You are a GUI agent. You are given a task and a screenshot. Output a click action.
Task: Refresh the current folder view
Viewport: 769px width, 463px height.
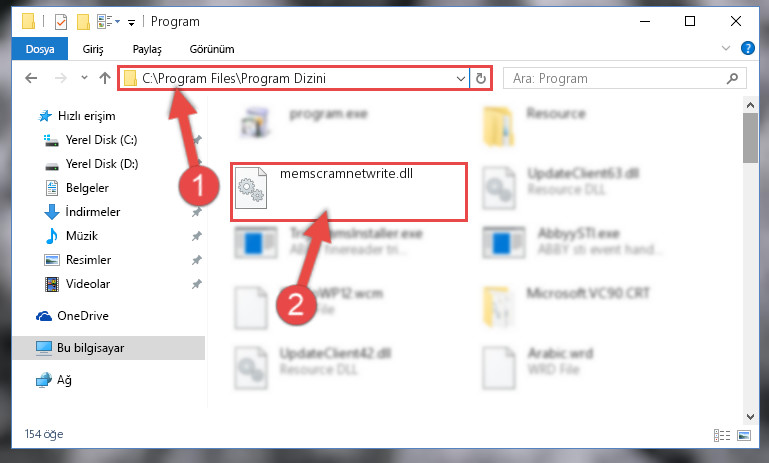point(481,78)
